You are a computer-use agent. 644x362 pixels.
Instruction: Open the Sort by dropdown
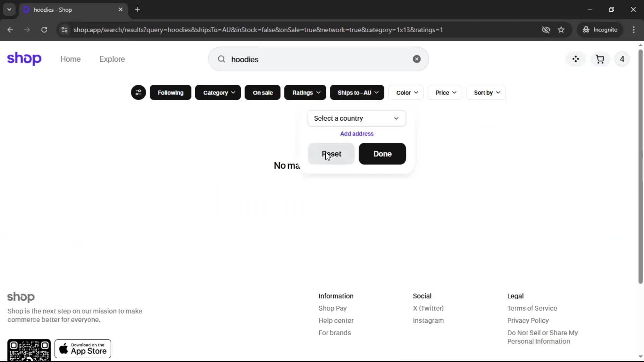click(486, 93)
